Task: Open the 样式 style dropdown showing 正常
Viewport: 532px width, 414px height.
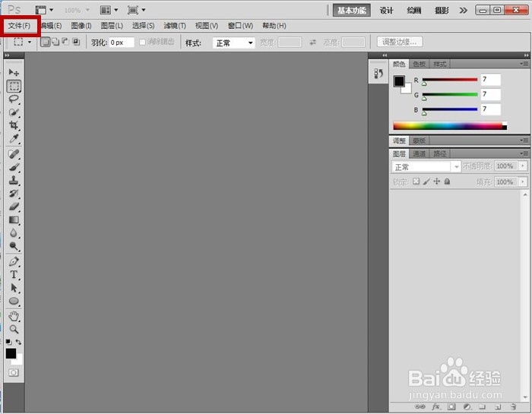Action: coord(234,43)
